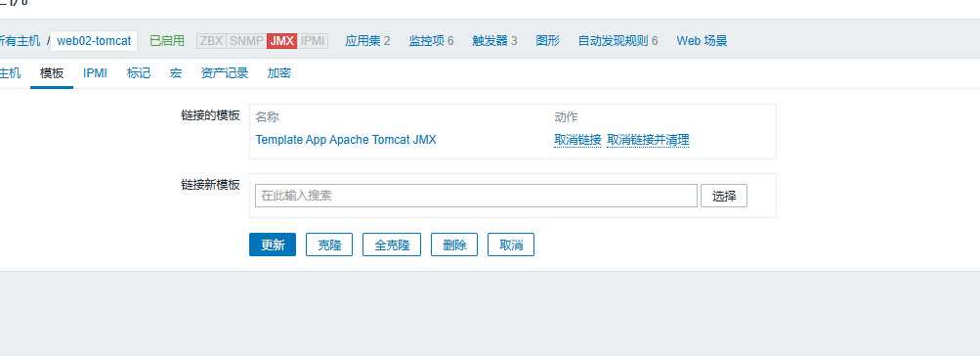Click the 全克隆 full clone button
This screenshot has width=980, height=356.
click(391, 245)
